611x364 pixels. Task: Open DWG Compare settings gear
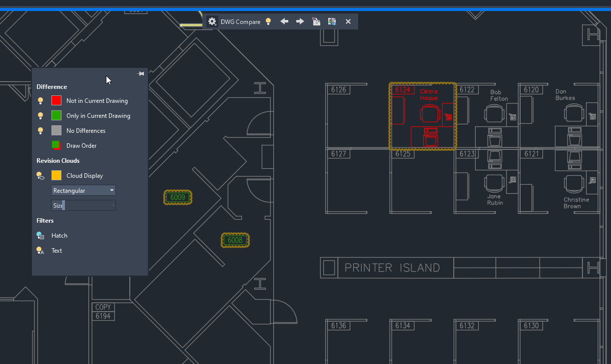tap(212, 21)
